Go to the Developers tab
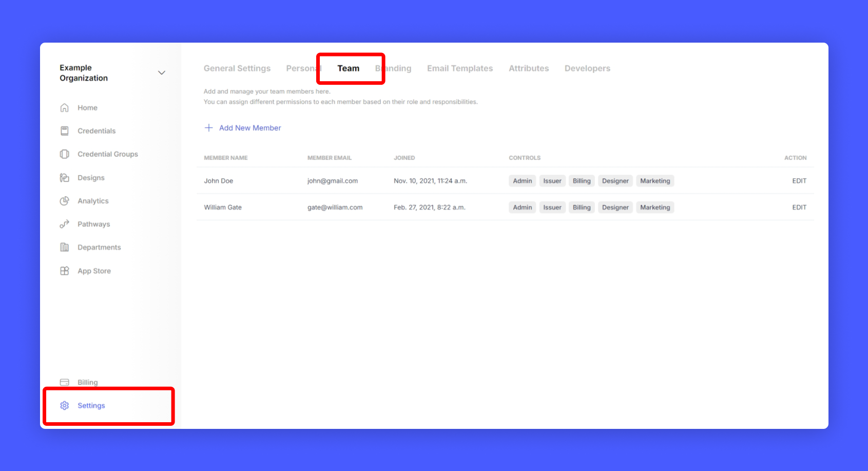 [587, 68]
